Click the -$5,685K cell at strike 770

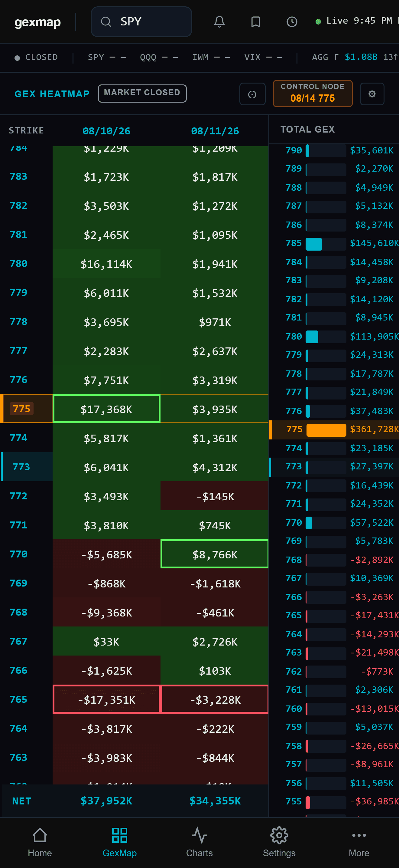click(106, 554)
